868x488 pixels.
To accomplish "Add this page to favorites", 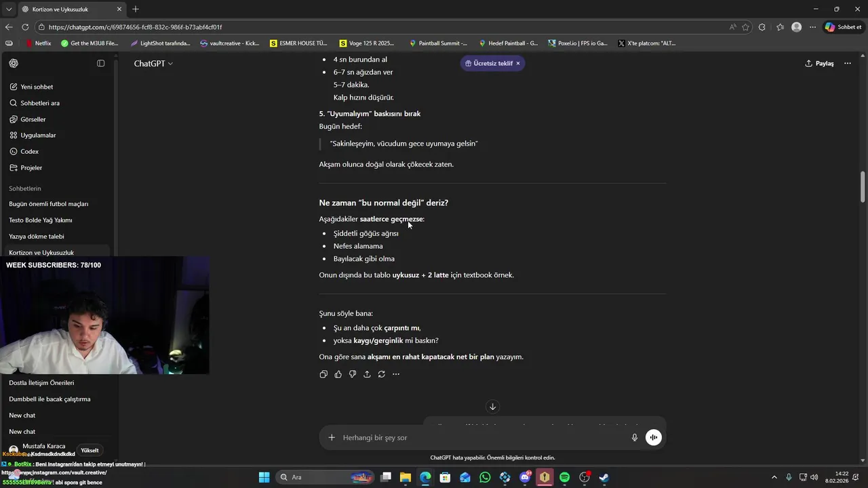I will coord(746,27).
